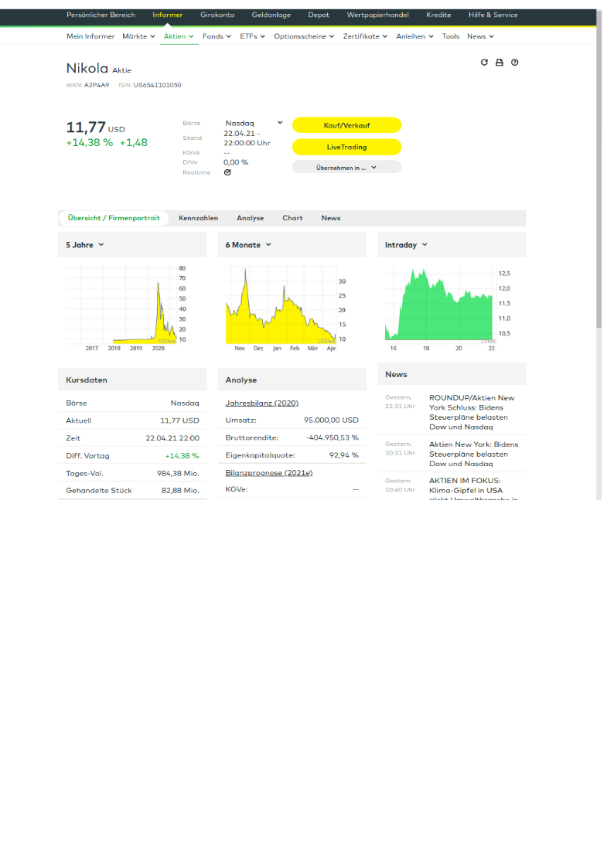Click the 11,77 USD price value
Screen dimensions: 614x868
coord(95,128)
